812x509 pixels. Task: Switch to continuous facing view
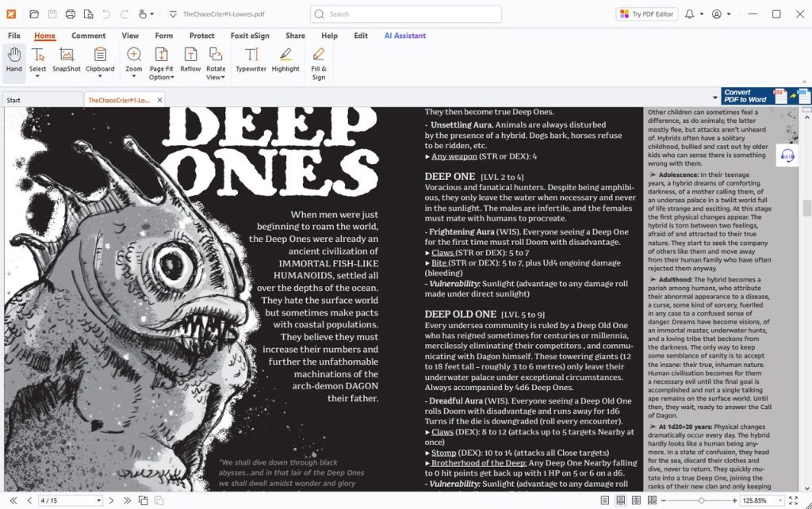click(652, 500)
